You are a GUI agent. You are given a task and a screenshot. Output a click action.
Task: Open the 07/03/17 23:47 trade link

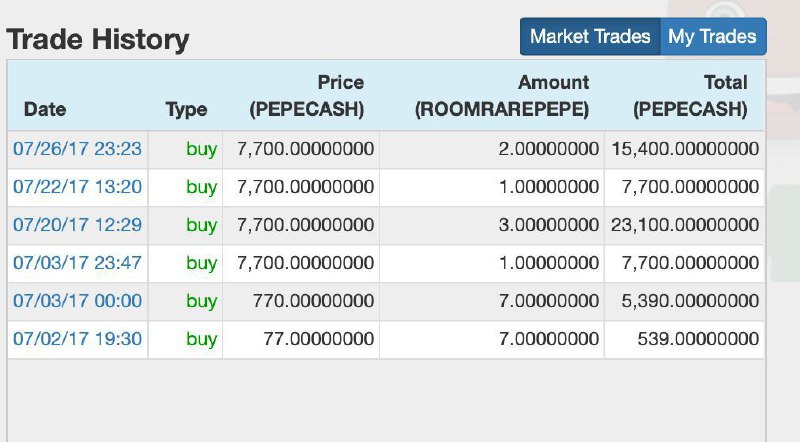tap(78, 263)
